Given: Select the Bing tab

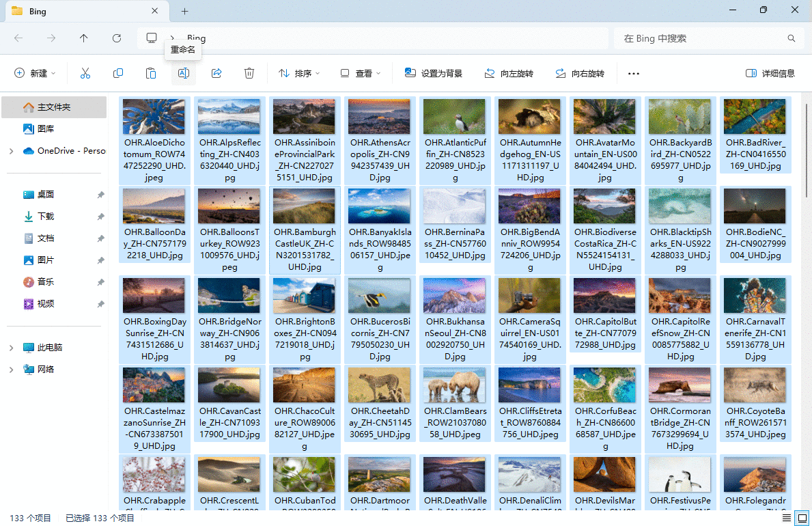Looking at the screenshot, I should tap(82, 12).
